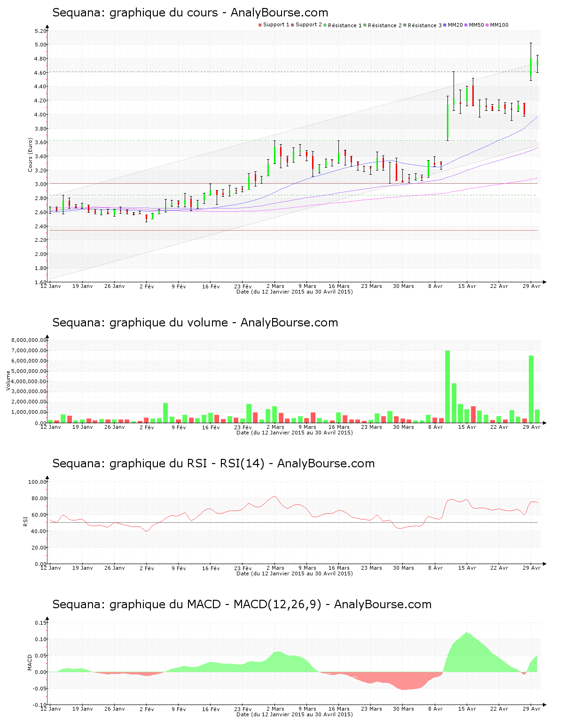Click "16 Fév" date under the volume chart
The width and height of the screenshot is (564, 728).
(x=211, y=427)
